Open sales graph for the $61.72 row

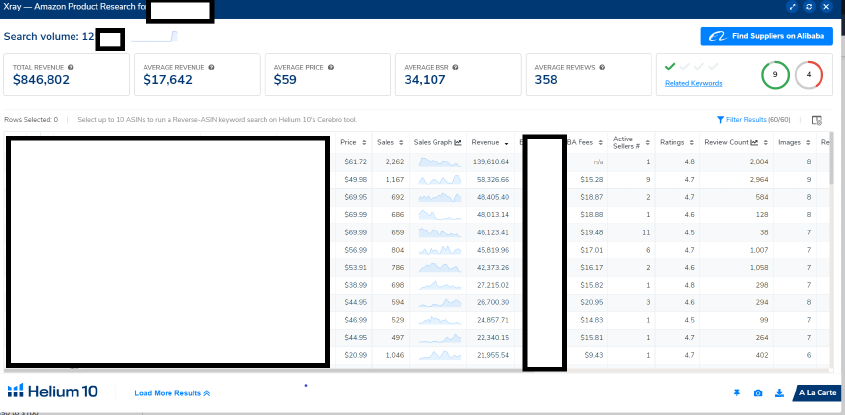click(x=440, y=162)
